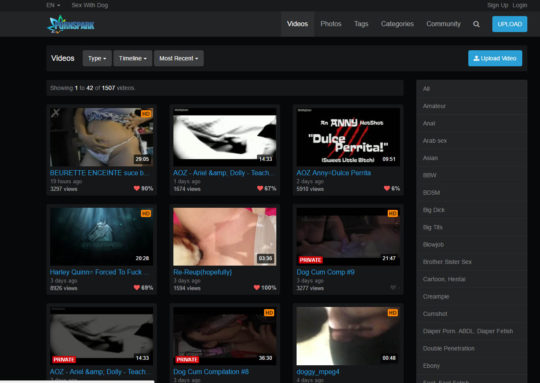
Task: Click the X icon on first thumbnail
Action: pyautogui.click(x=55, y=113)
